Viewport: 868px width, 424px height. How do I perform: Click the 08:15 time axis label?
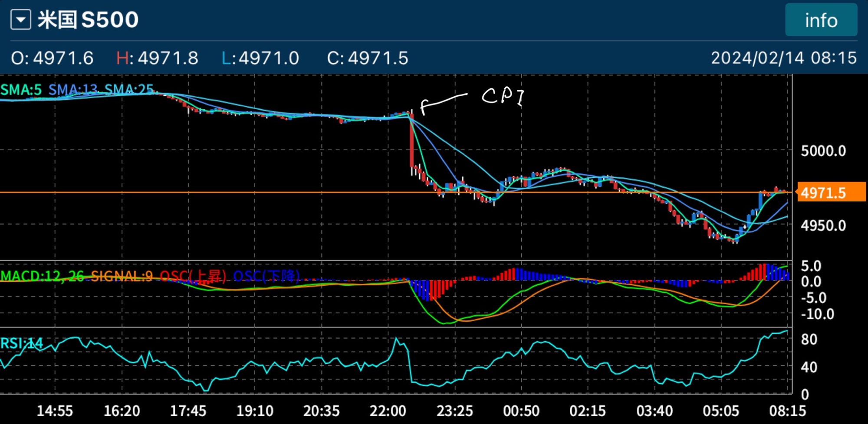787,411
